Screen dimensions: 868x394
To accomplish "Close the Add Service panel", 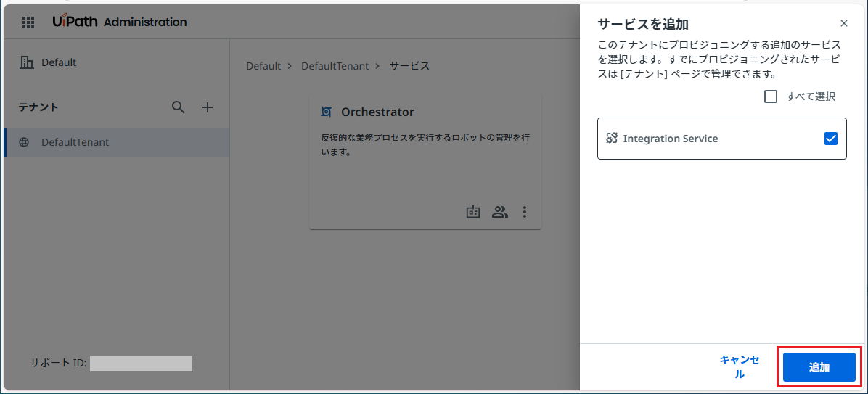I will coord(843,23).
